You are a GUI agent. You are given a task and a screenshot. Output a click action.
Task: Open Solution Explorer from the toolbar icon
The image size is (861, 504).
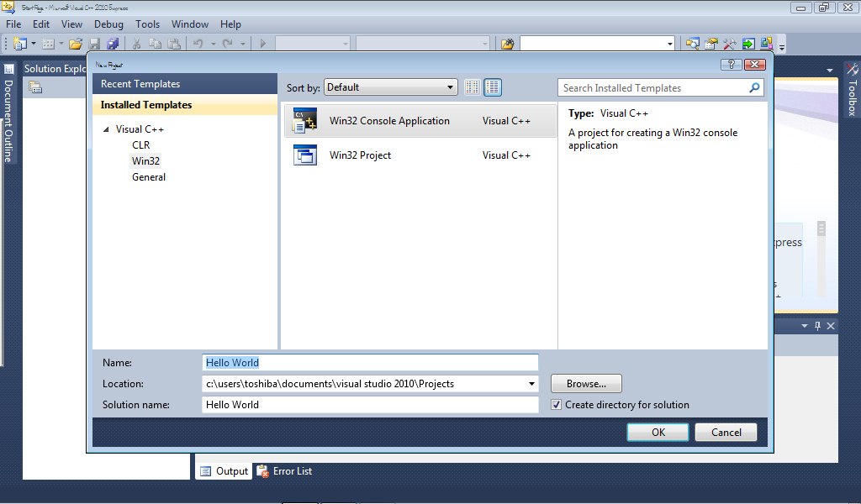click(693, 44)
